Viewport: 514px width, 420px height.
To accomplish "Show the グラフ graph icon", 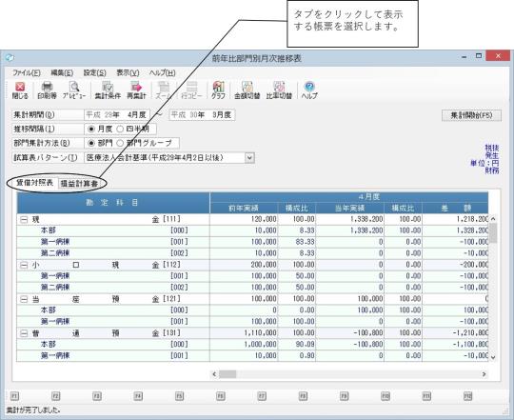I will coord(218,90).
